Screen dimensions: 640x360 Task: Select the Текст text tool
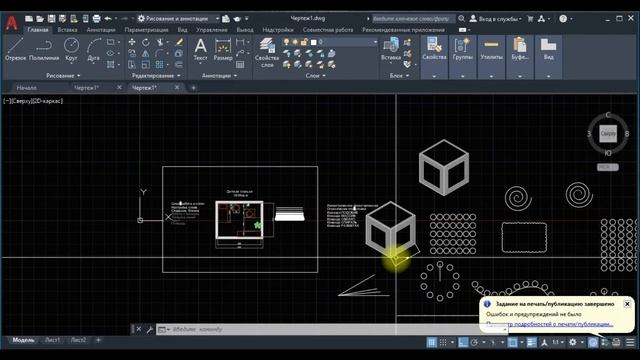200,49
